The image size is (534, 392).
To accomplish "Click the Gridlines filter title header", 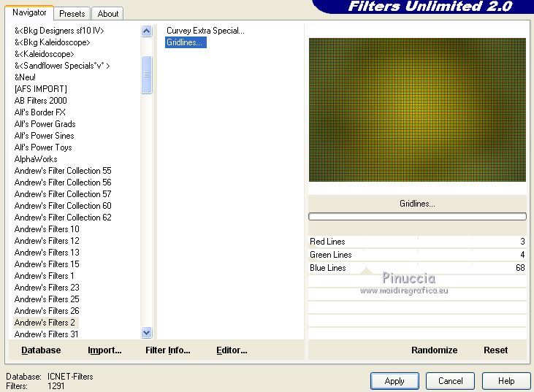I will (417, 204).
